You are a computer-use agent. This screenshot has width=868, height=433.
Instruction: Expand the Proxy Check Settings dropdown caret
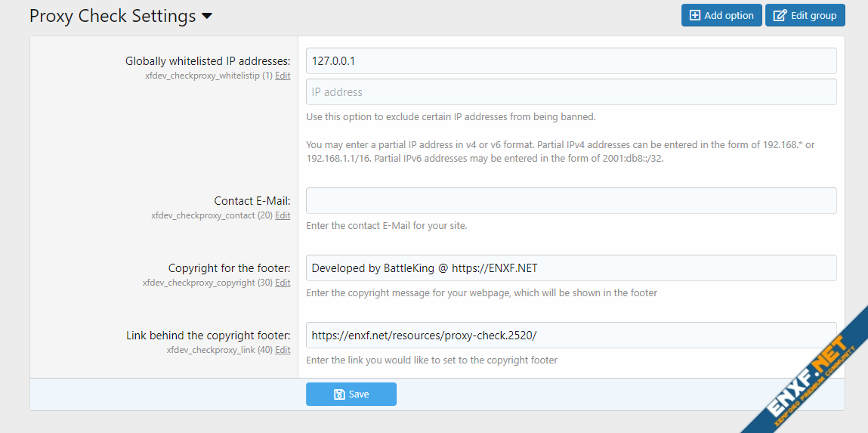click(x=207, y=16)
